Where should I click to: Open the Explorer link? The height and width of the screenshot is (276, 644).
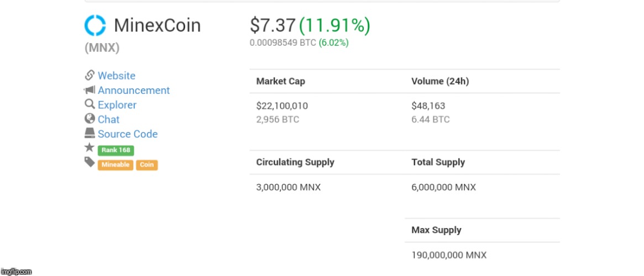[x=117, y=105]
